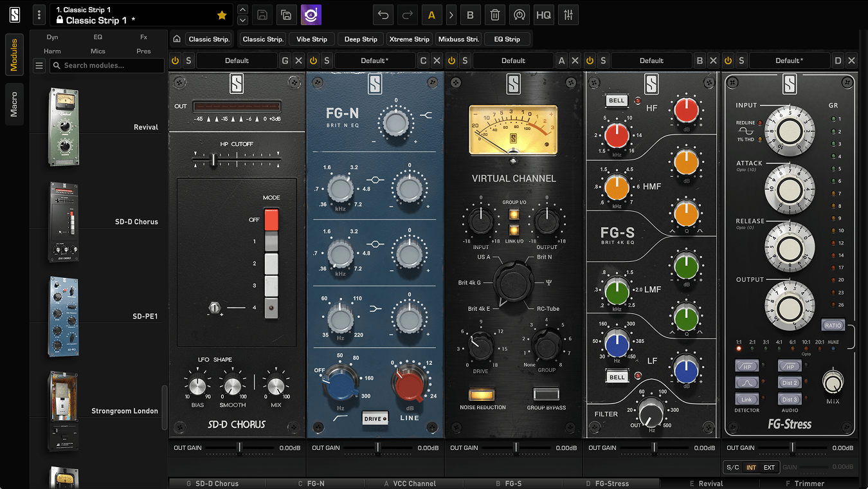
Task: Click the trash icon to clear rack
Action: coord(494,15)
